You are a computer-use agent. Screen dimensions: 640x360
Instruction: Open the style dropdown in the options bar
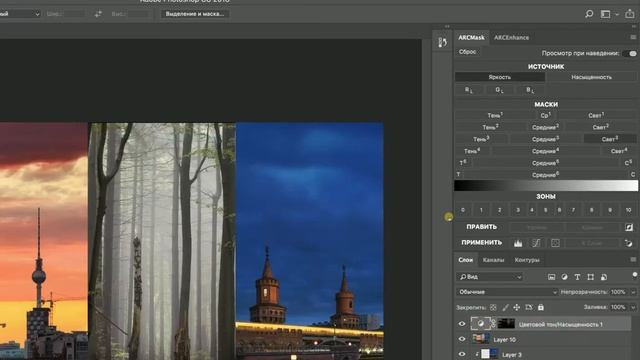(20, 14)
